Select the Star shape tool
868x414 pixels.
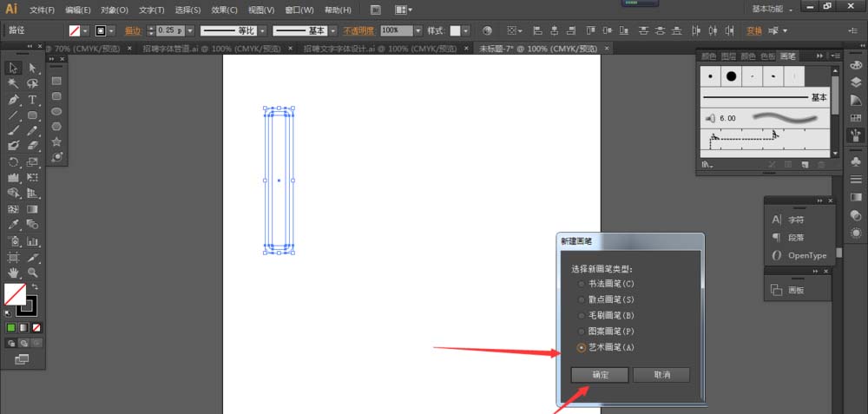[x=56, y=142]
